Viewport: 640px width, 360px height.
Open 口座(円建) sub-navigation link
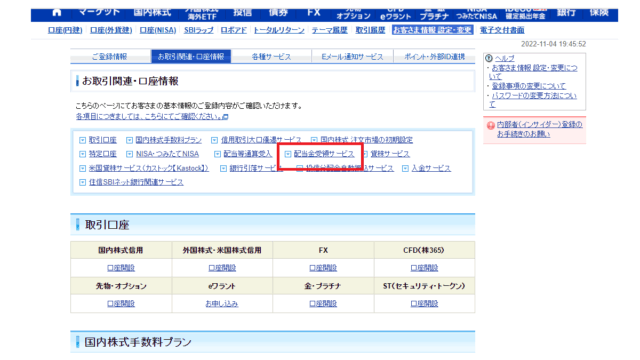pos(65,30)
